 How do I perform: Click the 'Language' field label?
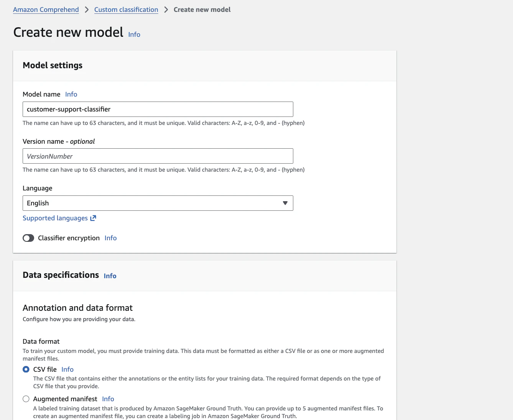(x=38, y=188)
